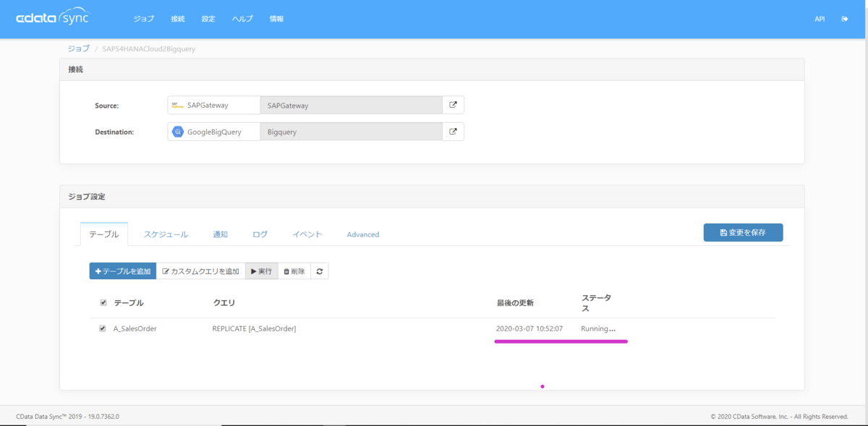Image resolution: width=868 pixels, height=426 pixels.
Task: Select the テーブル tab
Action: point(104,234)
